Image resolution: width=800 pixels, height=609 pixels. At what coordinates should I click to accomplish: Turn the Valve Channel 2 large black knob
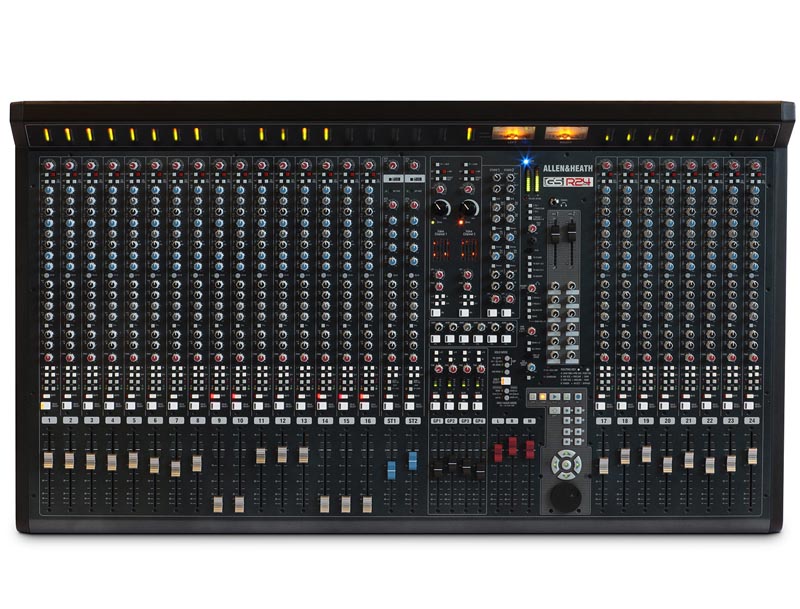pyautogui.click(x=469, y=208)
